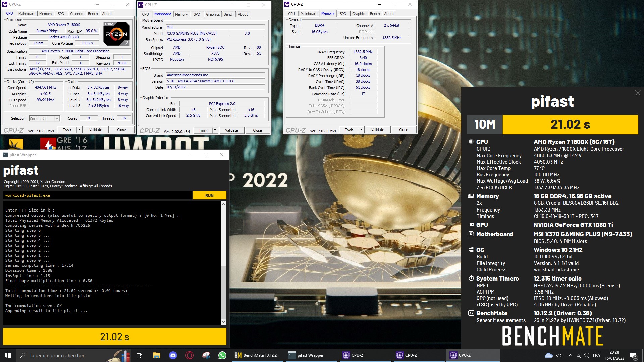Launch Opera browser from the taskbar
644x362 pixels.
click(x=189, y=355)
